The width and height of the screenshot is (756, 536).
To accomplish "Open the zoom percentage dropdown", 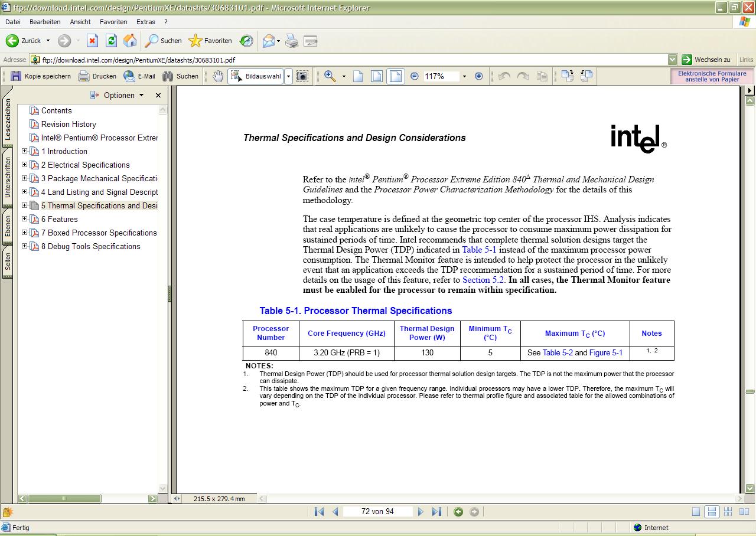I will [x=464, y=76].
